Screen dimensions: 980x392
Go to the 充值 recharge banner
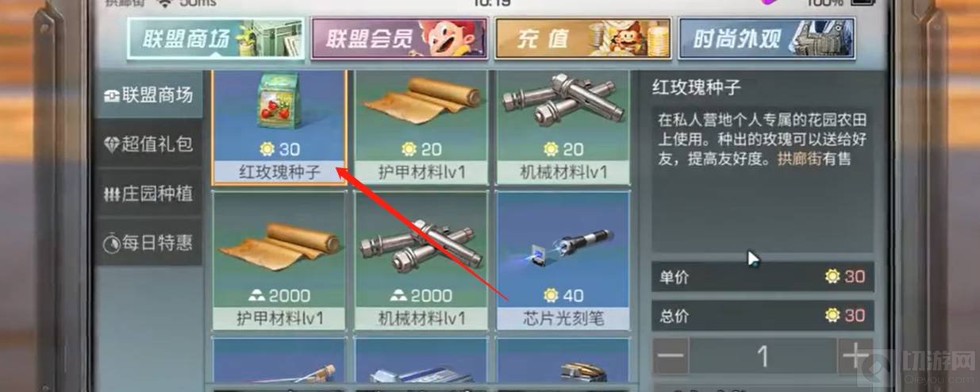point(582,39)
